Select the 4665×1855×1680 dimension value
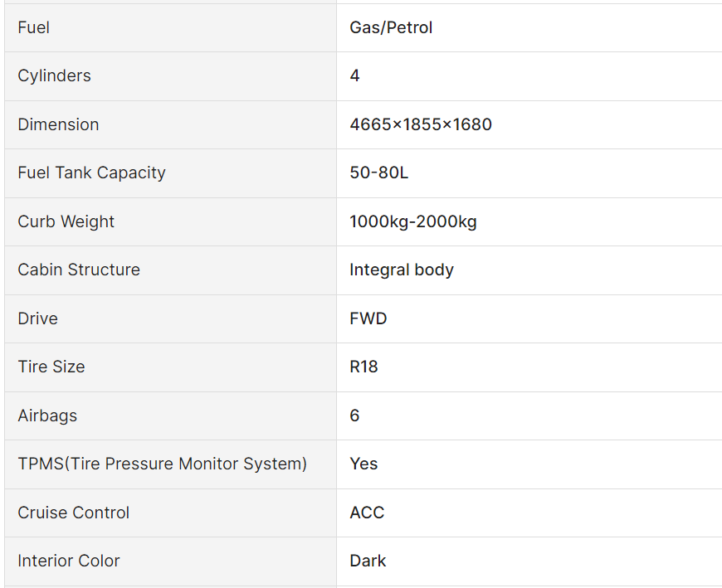 [x=421, y=125]
